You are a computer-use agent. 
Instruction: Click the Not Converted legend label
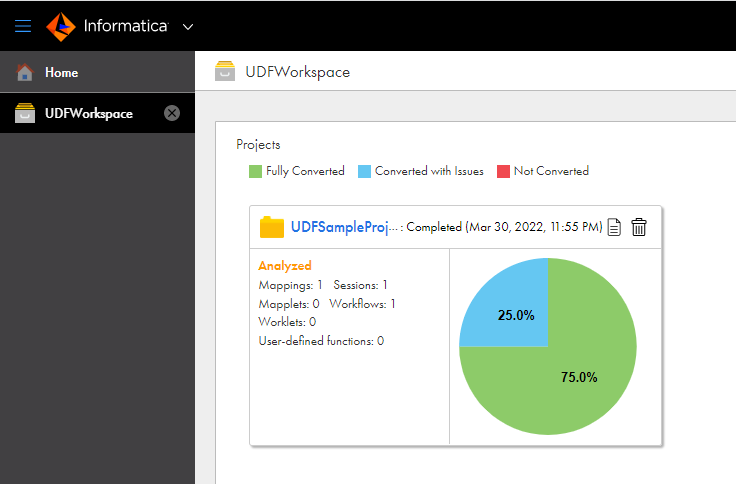click(551, 171)
